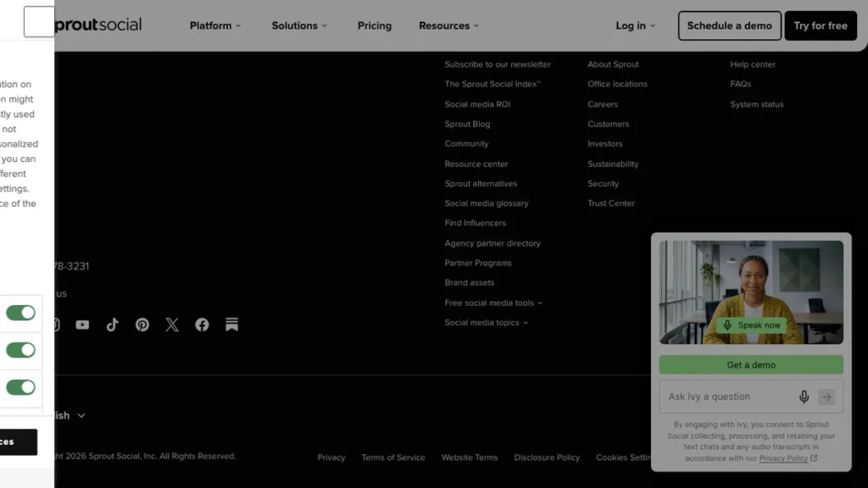
Task: Open Disclosure Policy link
Action: click(547, 457)
